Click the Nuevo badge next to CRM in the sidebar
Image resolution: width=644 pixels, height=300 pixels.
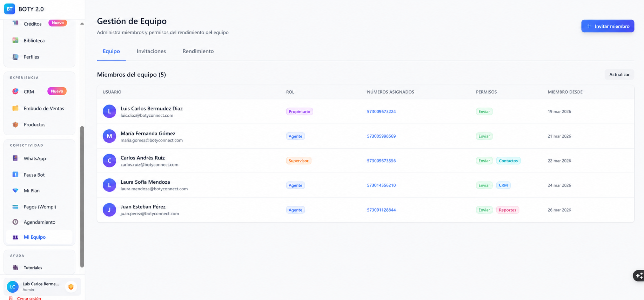(57, 91)
